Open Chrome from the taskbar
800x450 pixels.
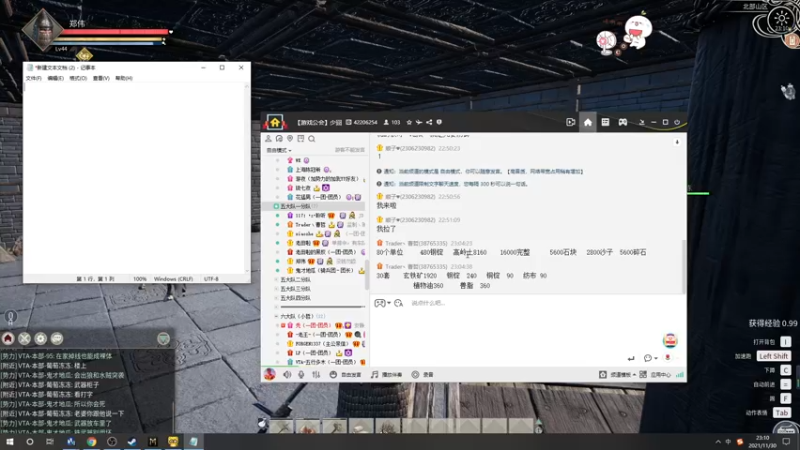(91, 442)
